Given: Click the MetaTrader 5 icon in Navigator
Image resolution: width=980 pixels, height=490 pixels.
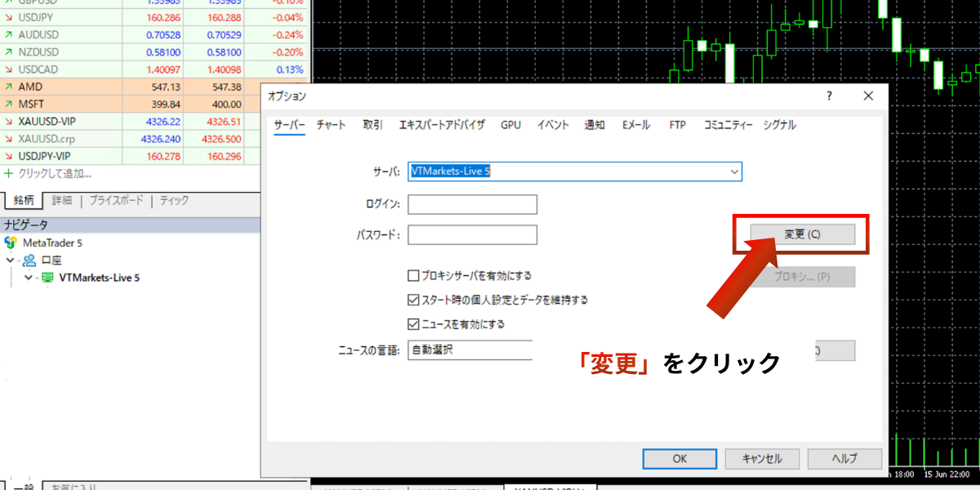Looking at the screenshot, I should pos(11,243).
